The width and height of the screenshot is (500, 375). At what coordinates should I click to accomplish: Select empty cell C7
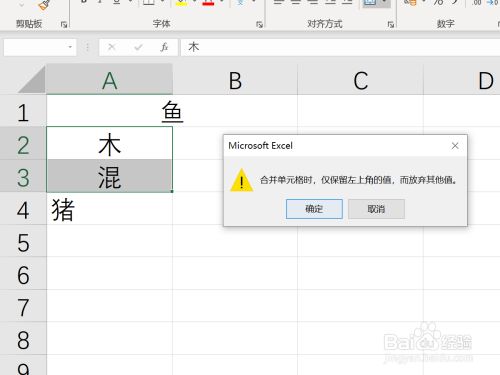tap(360, 306)
